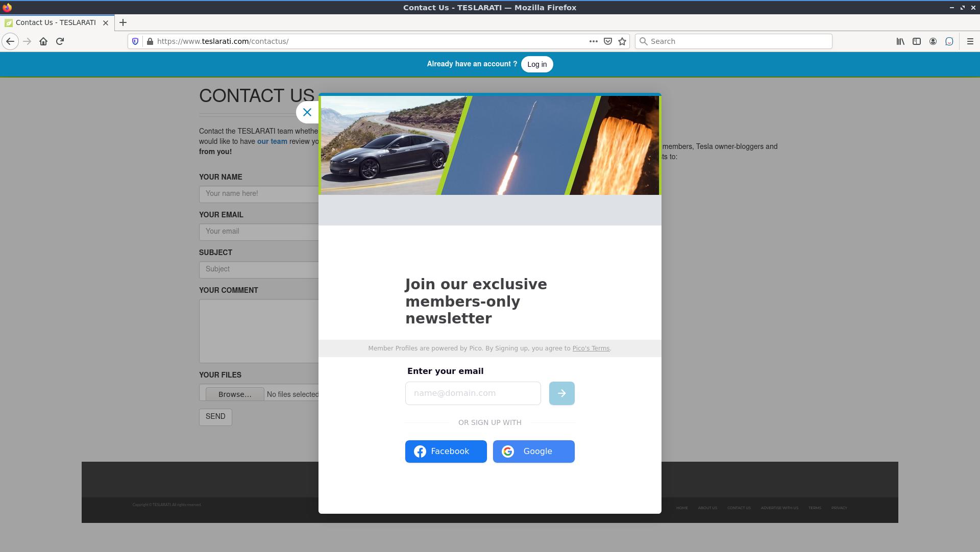Viewport: 980px width, 552px height.
Task: Open the Library icon in toolbar
Action: click(x=900, y=41)
